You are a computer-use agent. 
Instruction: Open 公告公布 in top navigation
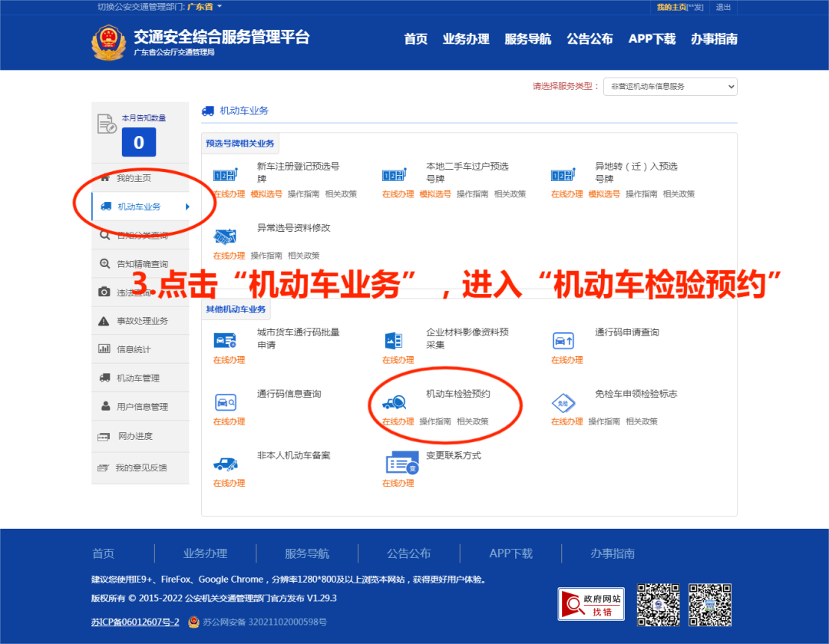pyautogui.click(x=590, y=39)
